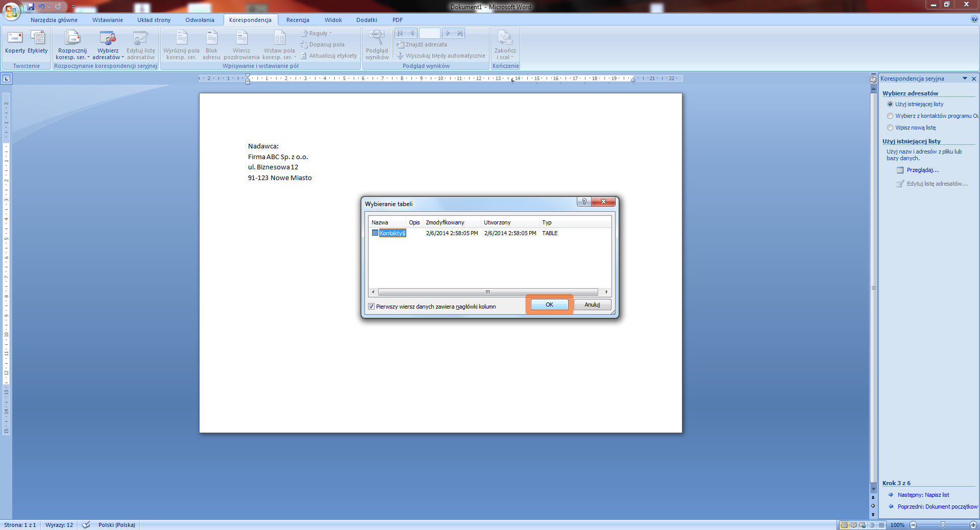Open the Recenzja ribbon tab
Viewport: 980px width, 530px height.
(x=298, y=20)
